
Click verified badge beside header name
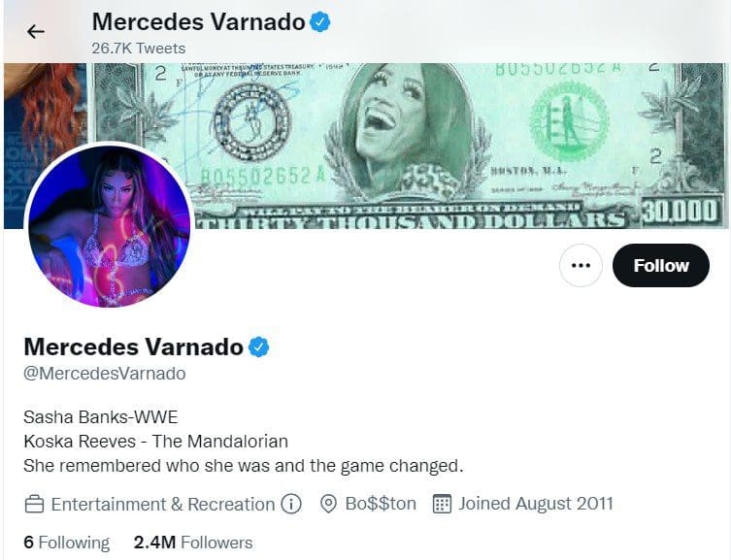pos(320,22)
